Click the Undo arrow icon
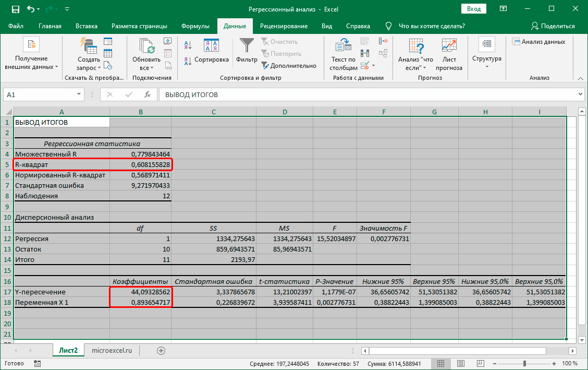This screenshot has width=588, height=370. pos(31,9)
